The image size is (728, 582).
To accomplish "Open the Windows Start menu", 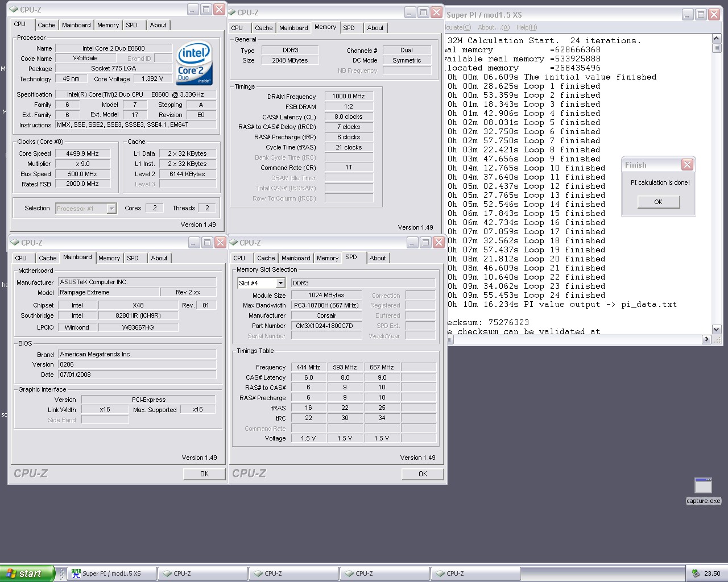I will click(x=27, y=573).
